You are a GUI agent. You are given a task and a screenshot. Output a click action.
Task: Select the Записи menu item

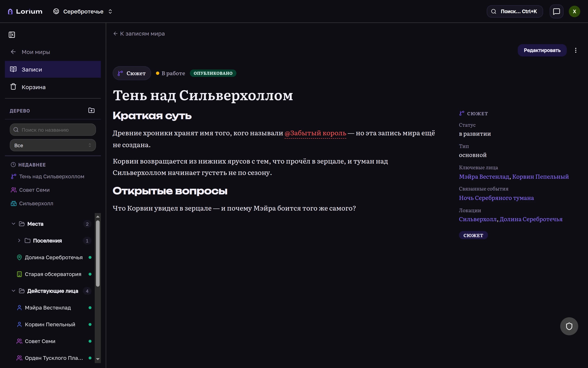click(53, 69)
